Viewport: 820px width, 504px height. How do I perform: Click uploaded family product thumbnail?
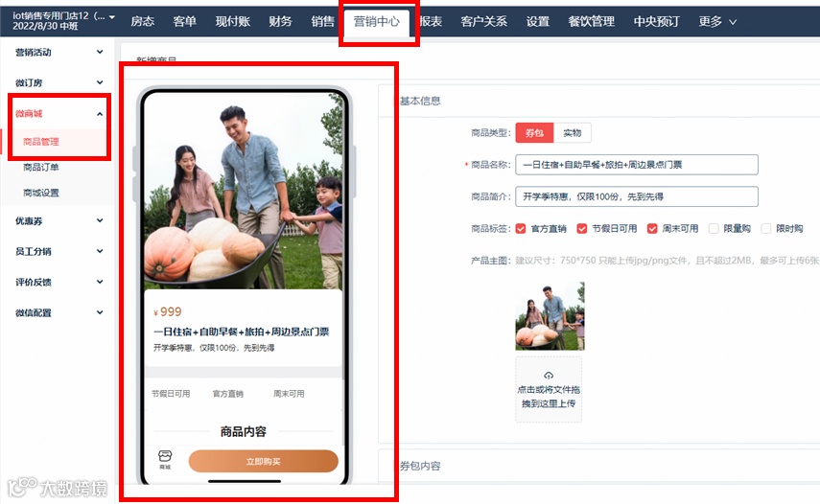point(550,316)
